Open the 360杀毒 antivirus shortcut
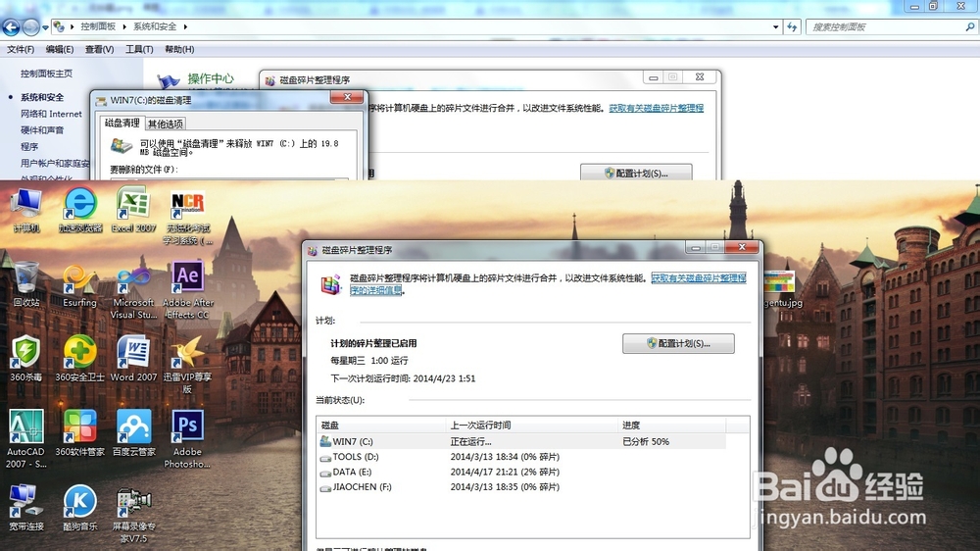The height and width of the screenshot is (551, 980). tap(26, 359)
